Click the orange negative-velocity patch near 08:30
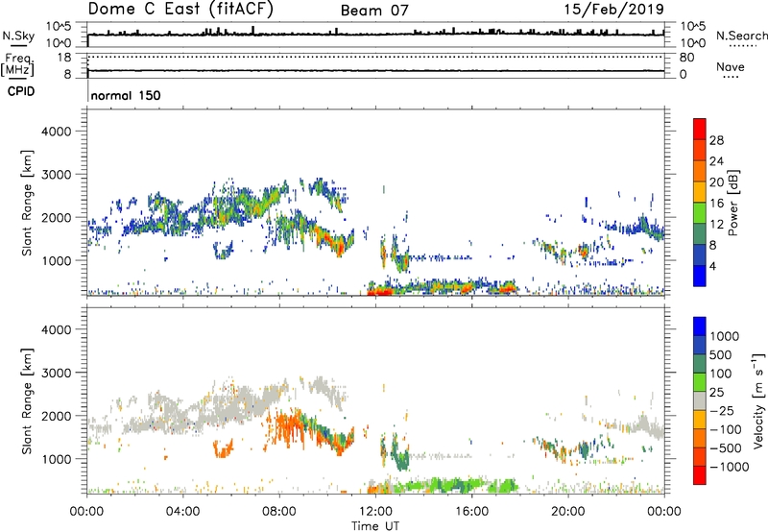This screenshot has height=532, width=768. 289,426
